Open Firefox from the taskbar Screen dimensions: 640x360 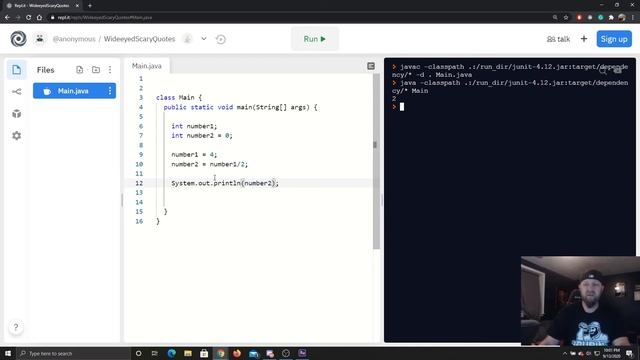(237, 353)
